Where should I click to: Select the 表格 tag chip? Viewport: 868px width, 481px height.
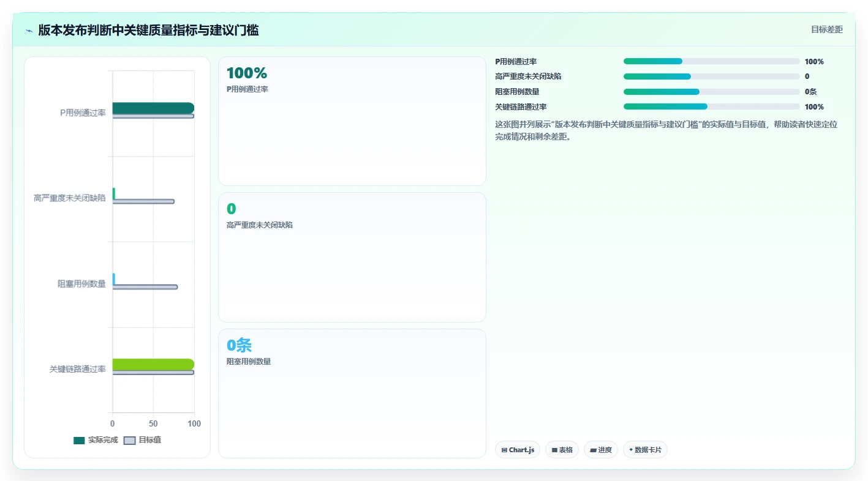[562, 450]
